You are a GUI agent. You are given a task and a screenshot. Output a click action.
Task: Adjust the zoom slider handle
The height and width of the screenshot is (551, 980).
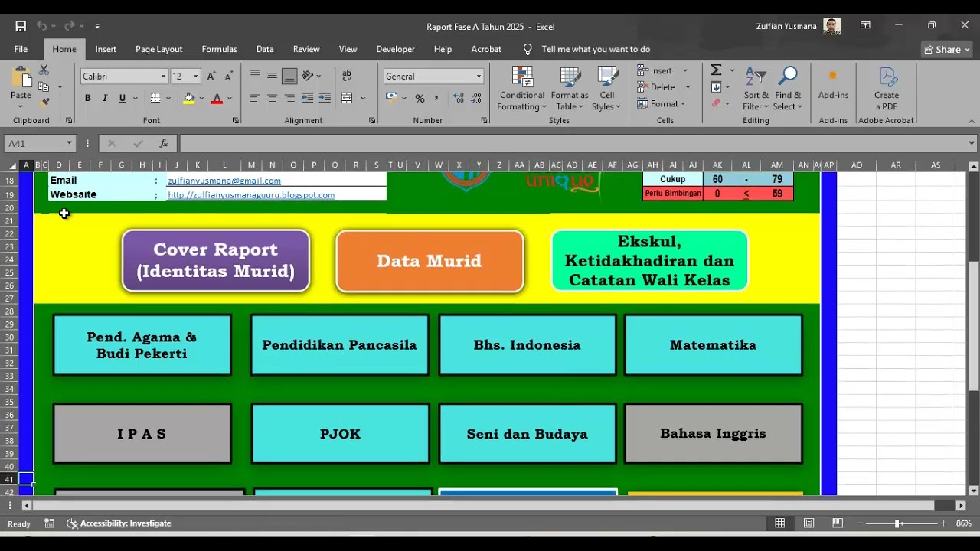[x=897, y=523]
